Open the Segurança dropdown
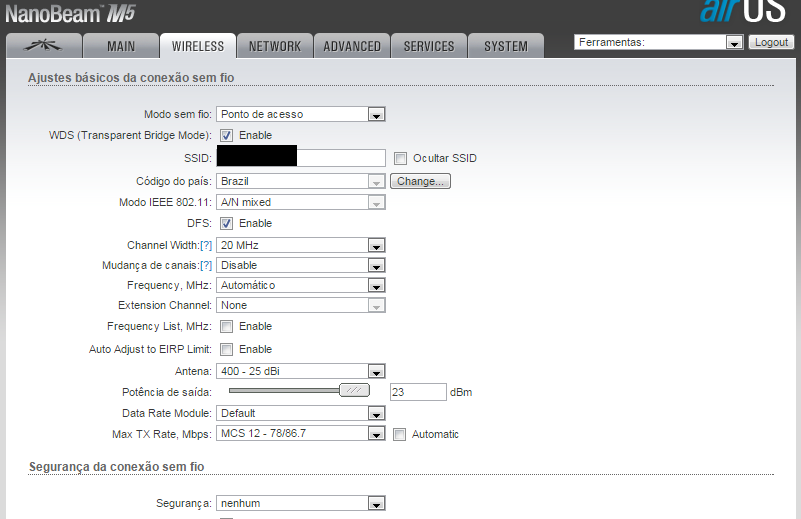 (300, 503)
